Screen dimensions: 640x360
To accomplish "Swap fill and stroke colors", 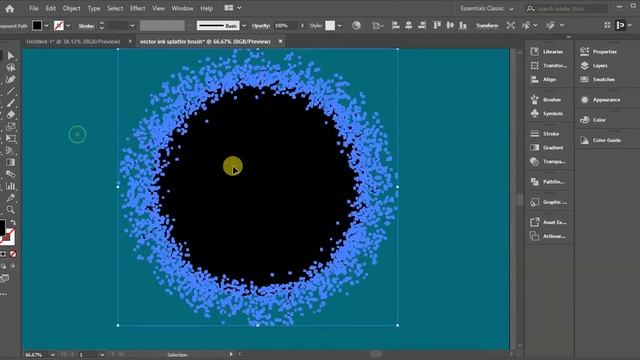I will coord(13,222).
